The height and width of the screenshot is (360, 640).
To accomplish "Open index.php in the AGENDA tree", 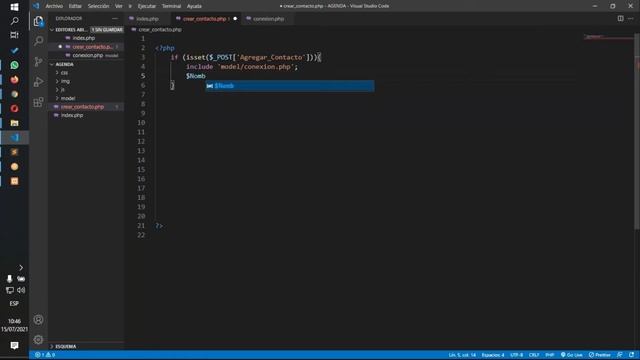I will tap(72, 116).
